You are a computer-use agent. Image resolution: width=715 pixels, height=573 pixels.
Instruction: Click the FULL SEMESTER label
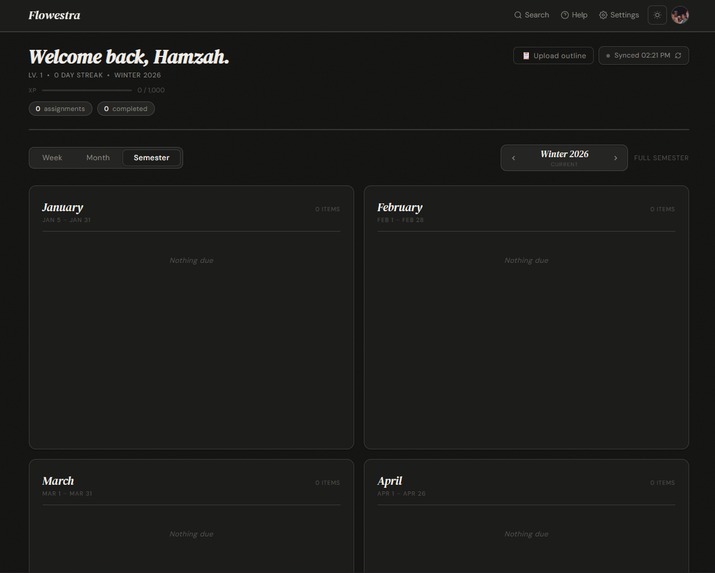(661, 158)
